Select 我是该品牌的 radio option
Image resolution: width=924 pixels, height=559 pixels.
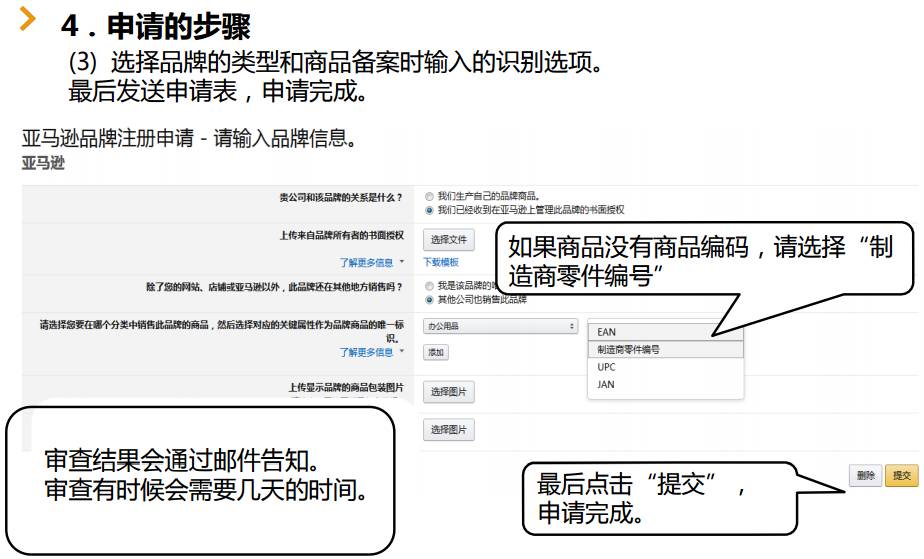pos(429,286)
